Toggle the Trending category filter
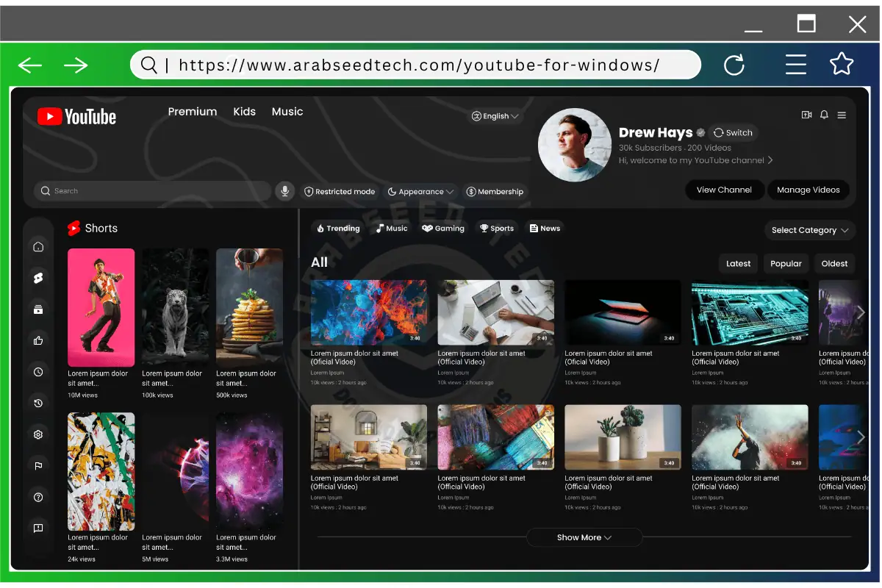The height and width of the screenshot is (588, 882). coord(337,228)
